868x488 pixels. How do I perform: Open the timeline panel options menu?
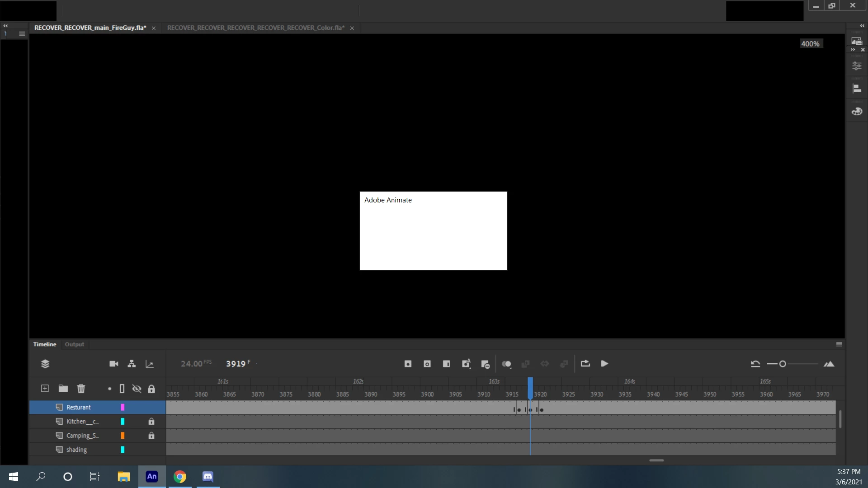[839, 344]
